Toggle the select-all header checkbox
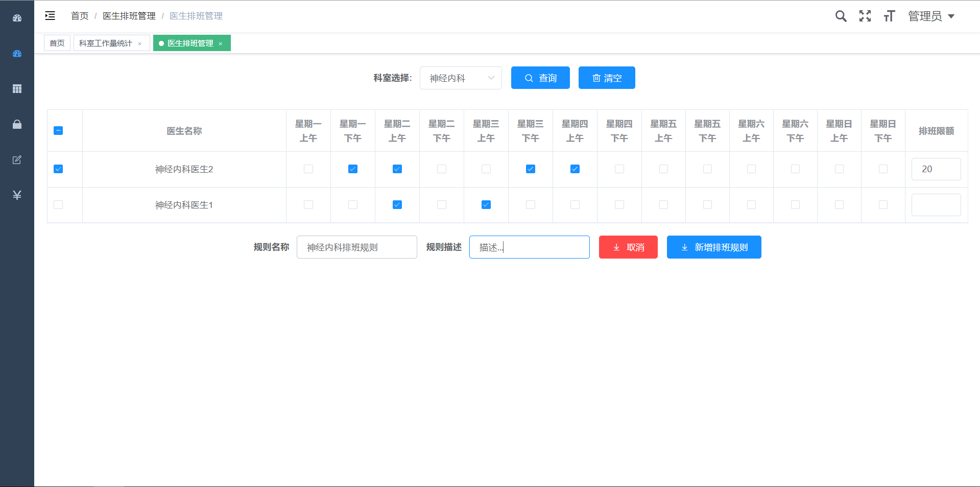This screenshot has height=487, width=980. (58, 131)
